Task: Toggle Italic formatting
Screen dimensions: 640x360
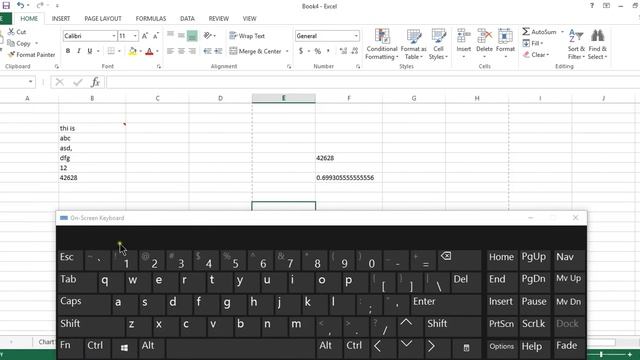Action: tap(78, 51)
